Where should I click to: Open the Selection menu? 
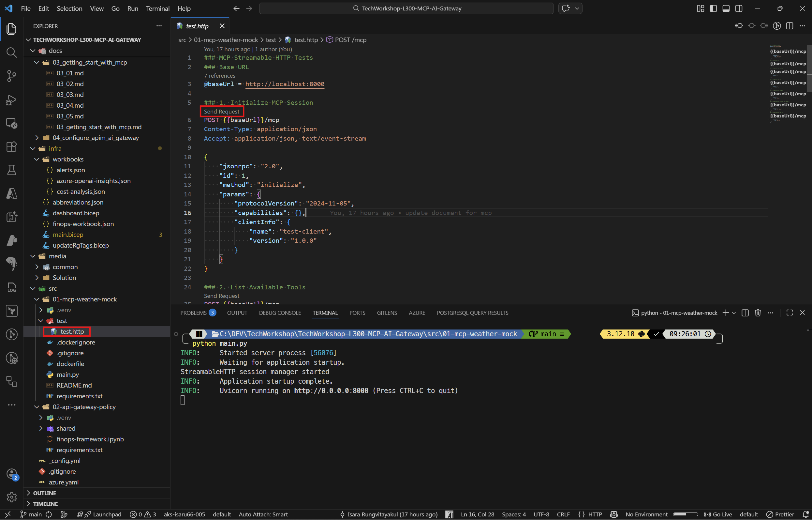(x=69, y=8)
